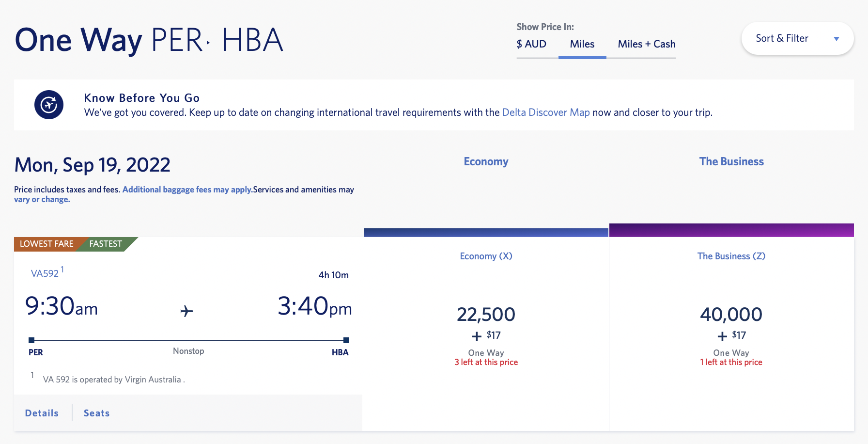This screenshot has height=444, width=868.
Task: Click the Economy column header
Action: [486, 161]
